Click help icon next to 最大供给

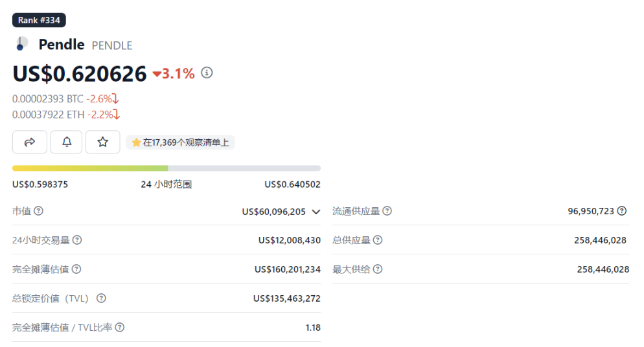[378, 269]
